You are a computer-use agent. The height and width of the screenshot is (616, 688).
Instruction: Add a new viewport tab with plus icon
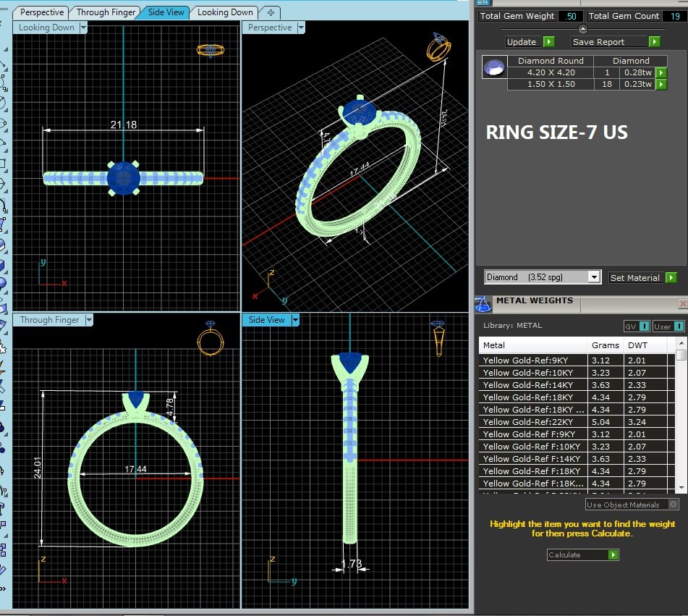pyautogui.click(x=271, y=12)
